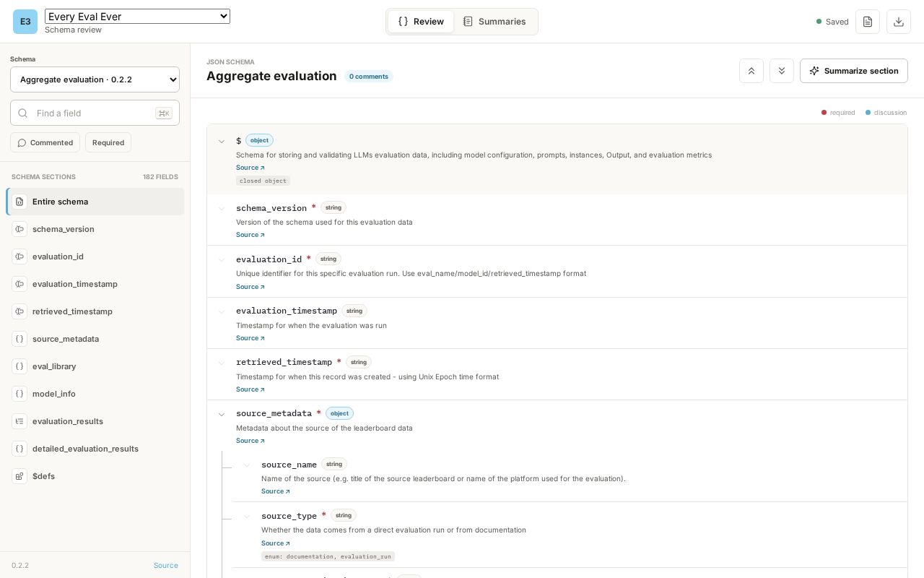The height and width of the screenshot is (578, 924).
Task: Open the Every Eval Ever project dropdown
Action: point(137,16)
